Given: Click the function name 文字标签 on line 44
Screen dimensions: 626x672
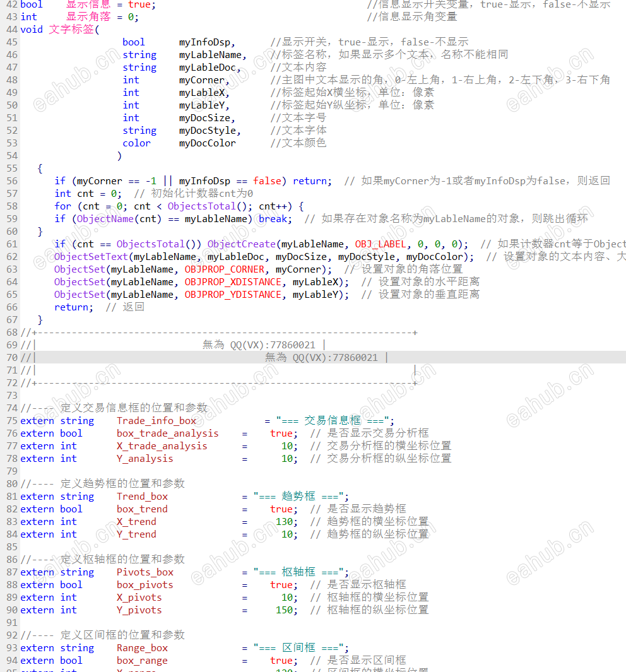Looking at the screenshot, I should [x=71, y=30].
